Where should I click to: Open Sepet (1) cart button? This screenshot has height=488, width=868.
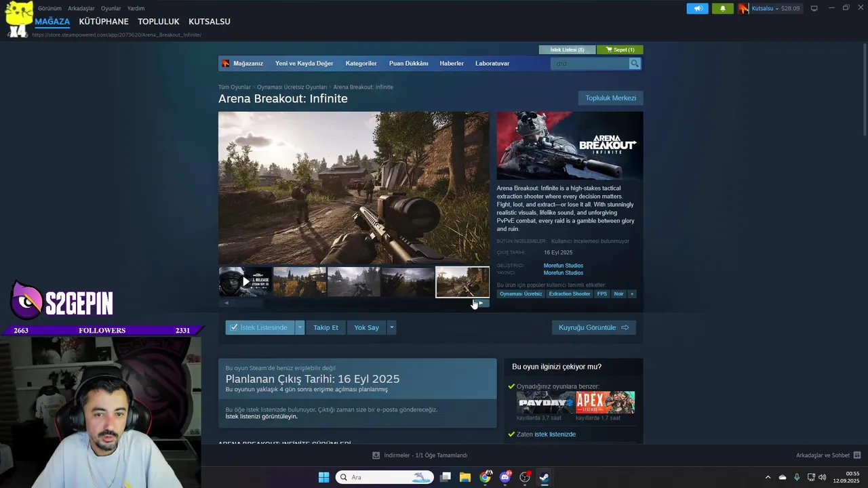pyautogui.click(x=620, y=49)
